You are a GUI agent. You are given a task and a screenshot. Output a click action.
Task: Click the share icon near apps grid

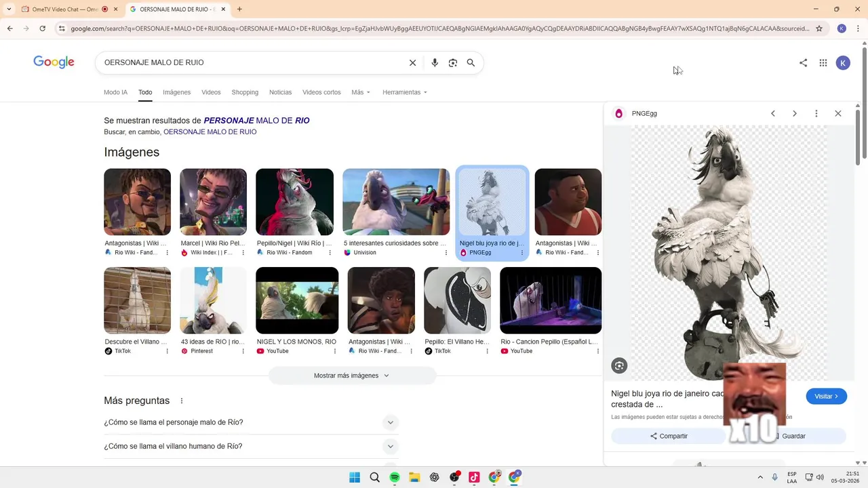tap(803, 63)
